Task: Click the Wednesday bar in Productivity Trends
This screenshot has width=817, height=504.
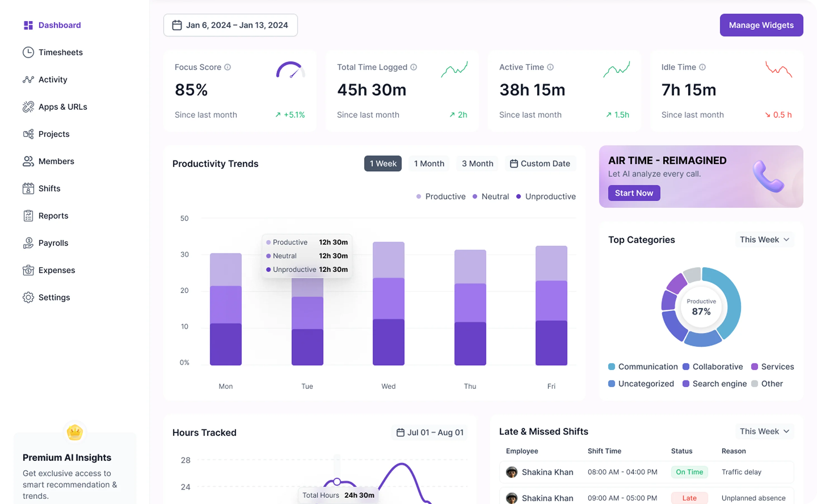Action: pos(388,304)
